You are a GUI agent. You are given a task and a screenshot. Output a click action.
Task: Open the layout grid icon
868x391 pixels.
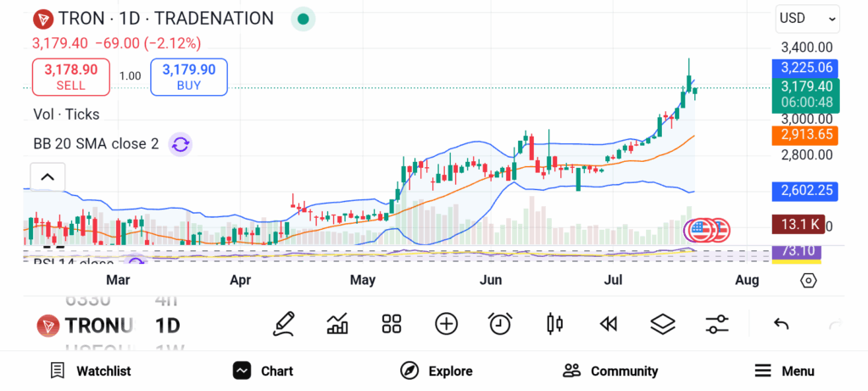point(392,324)
